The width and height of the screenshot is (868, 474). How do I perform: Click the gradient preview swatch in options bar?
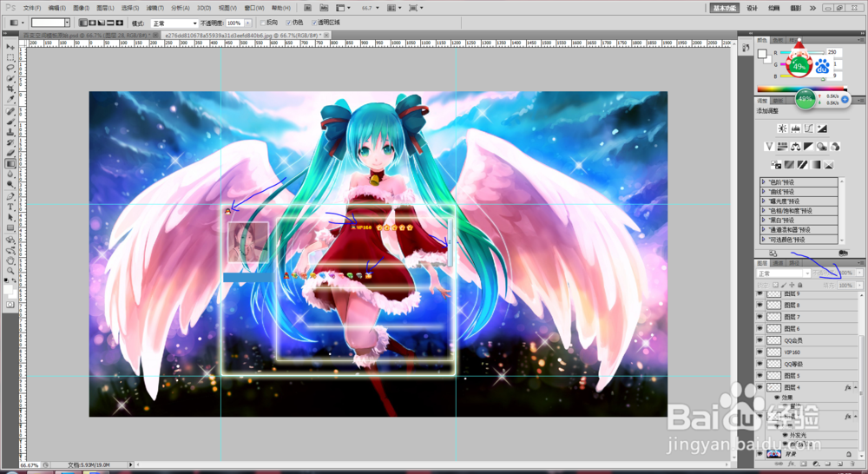[x=48, y=23]
